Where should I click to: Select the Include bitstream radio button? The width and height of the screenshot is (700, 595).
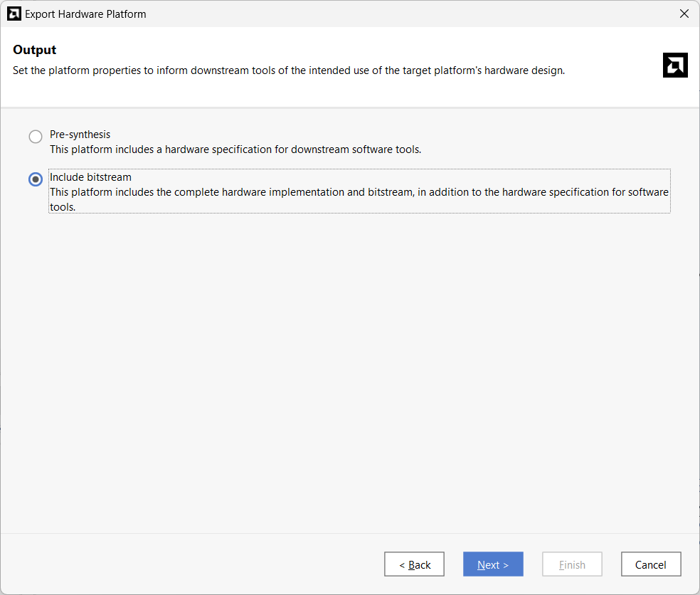pyautogui.click(x=36, y=179)
